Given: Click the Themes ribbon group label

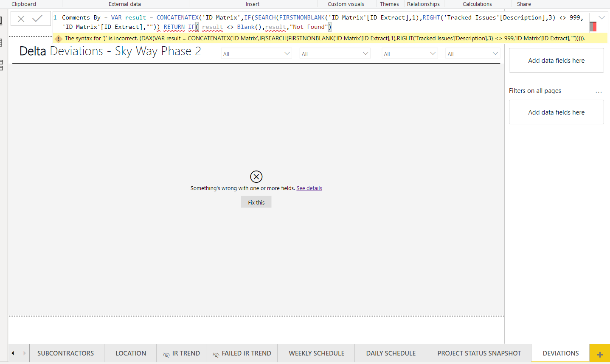Looking at the screenshot, I should tap(389, 4).
